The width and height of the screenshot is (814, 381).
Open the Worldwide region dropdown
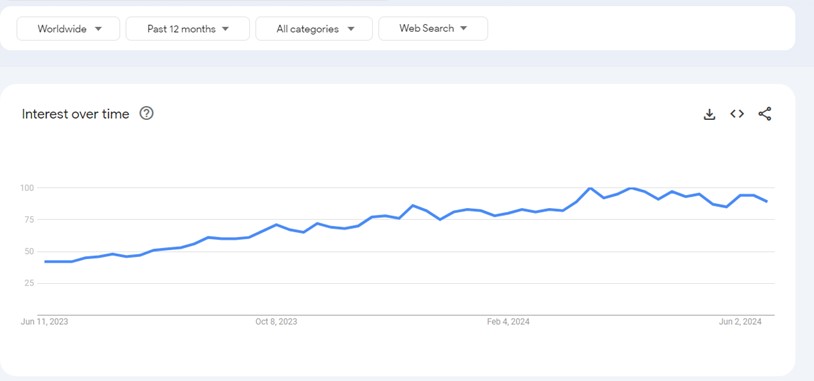pyautogui.click(x=68, y=29)
